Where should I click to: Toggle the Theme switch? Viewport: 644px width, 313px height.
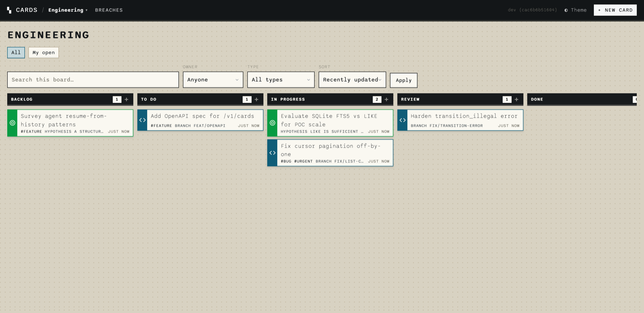coord(575,10)
